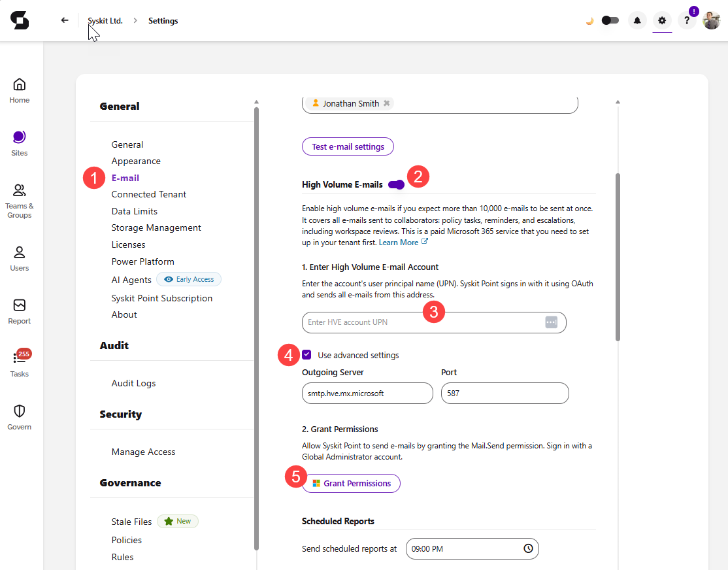Open About page

click(x=124, y=314)
